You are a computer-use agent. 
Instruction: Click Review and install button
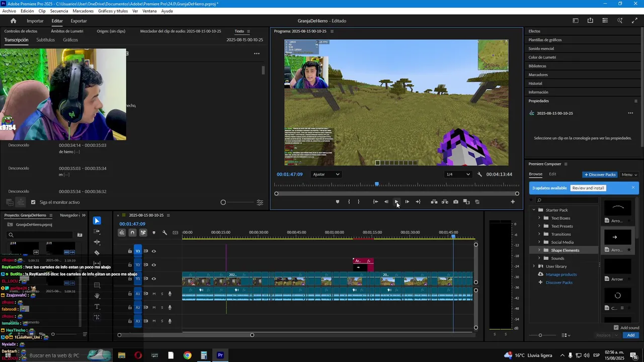pyautogui.click(x=588, y=188)
